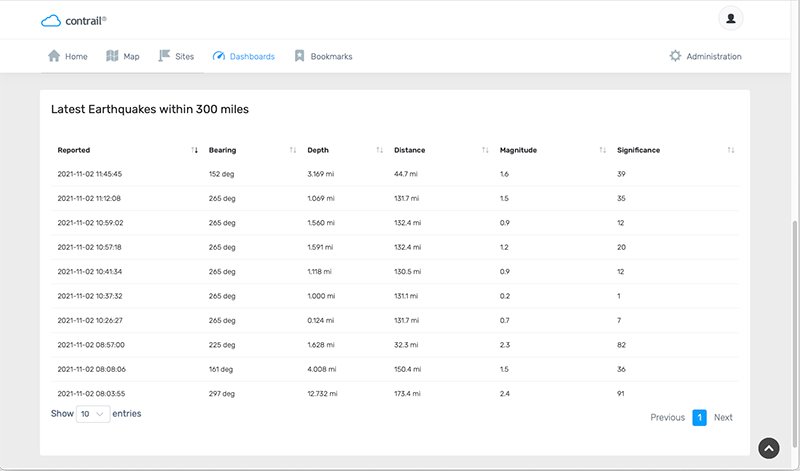Go to the Sites menu item

pos(184,57)
